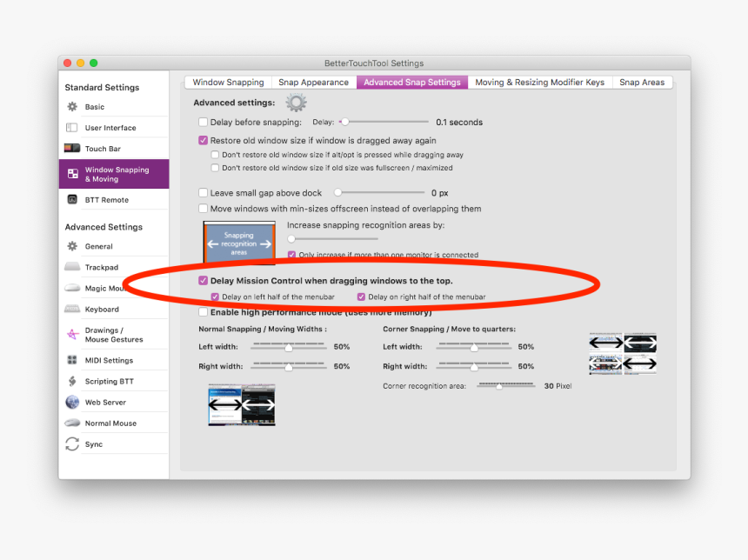
Task: Click the green maximize window button
Action: coord(94,63)
